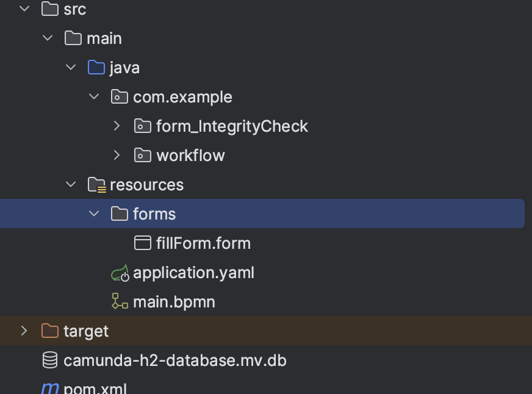Expand the workflow package node
Image resolution: width=532 pixels, height=394 pixels.
117,156
